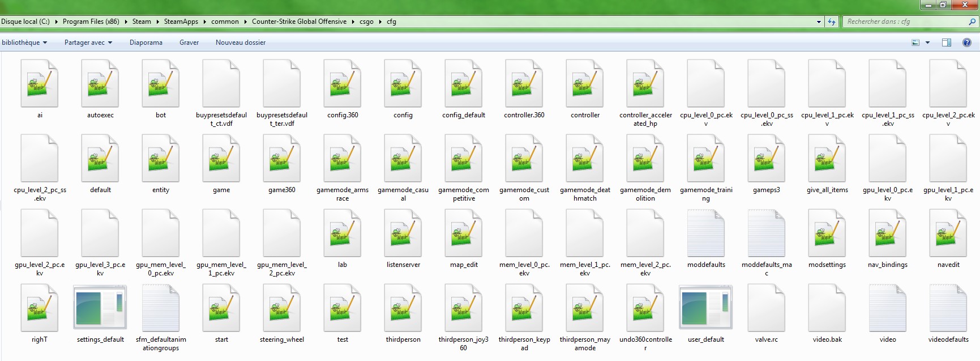
Task: Click the gamemode_deathmatch file icon
Action: 585,158
